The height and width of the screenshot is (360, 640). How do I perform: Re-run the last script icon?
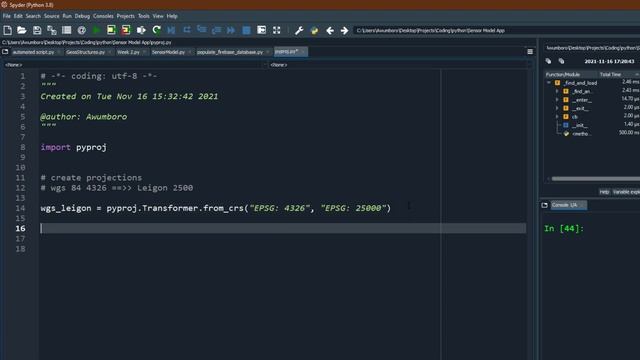click(x=156, y=30)
